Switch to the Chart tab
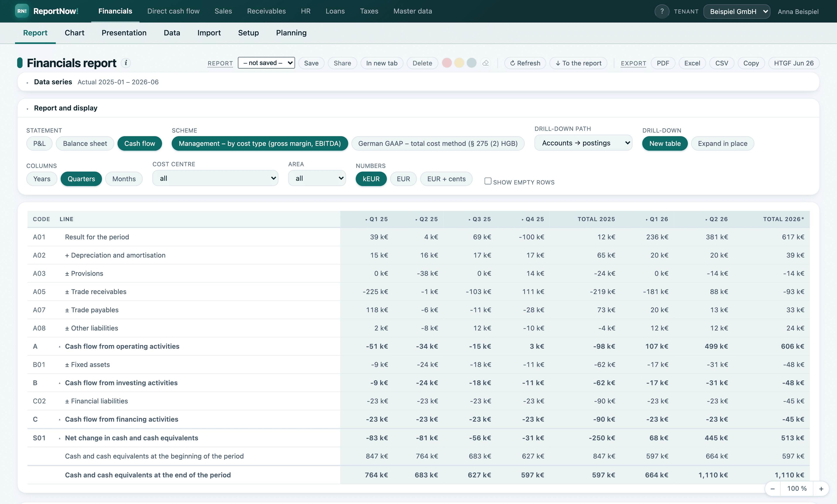This screenshot has height=504, width=837. pyautogui.click(x=74, y=33)
